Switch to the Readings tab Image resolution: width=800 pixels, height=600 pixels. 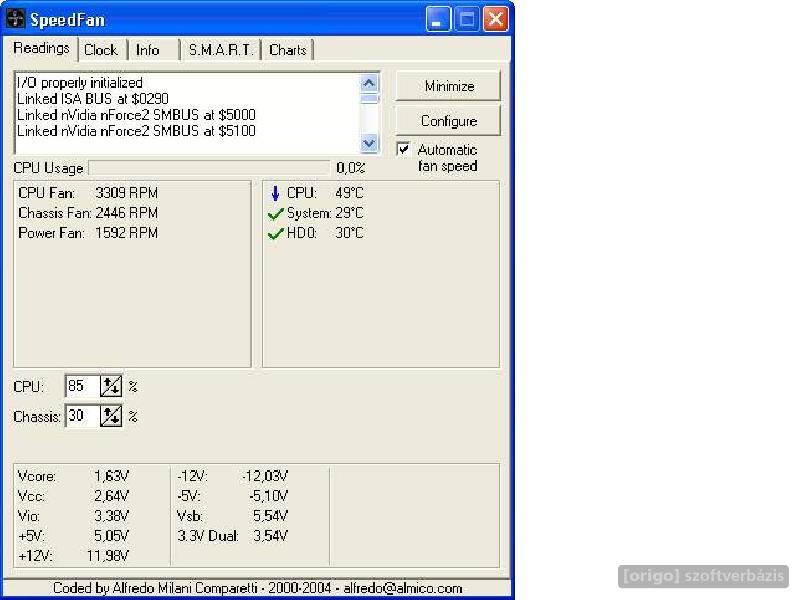click(41, 48)
